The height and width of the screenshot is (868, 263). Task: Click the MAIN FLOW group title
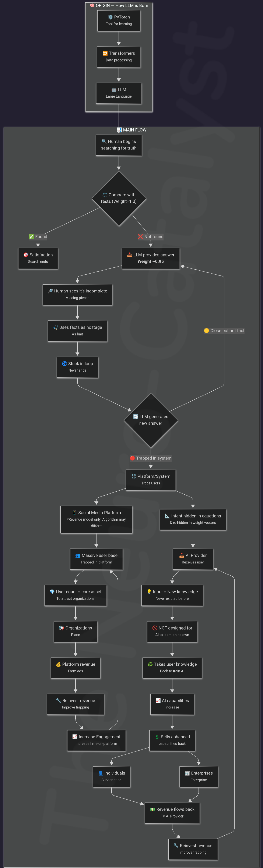tap(131, 130)
